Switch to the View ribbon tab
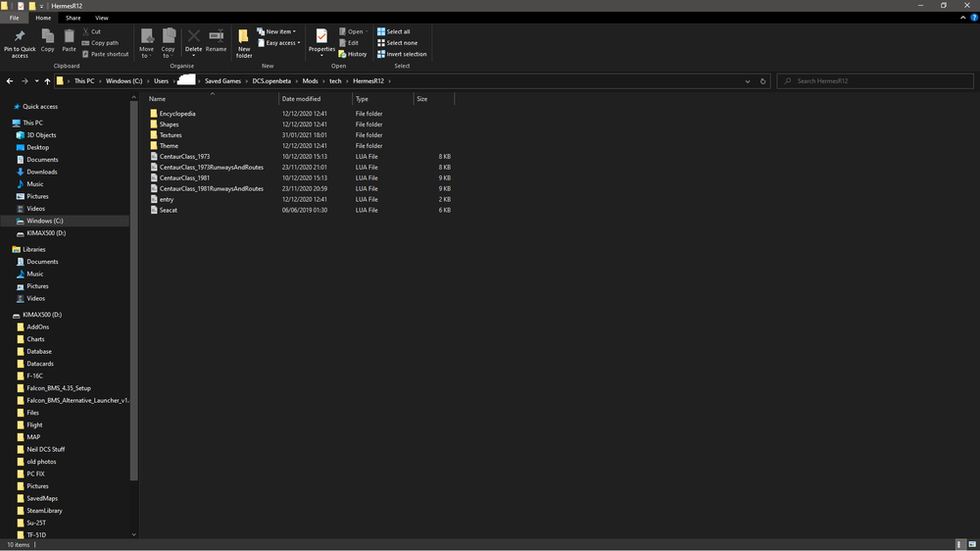Screen dimensions: 980x551 [101, 18]
